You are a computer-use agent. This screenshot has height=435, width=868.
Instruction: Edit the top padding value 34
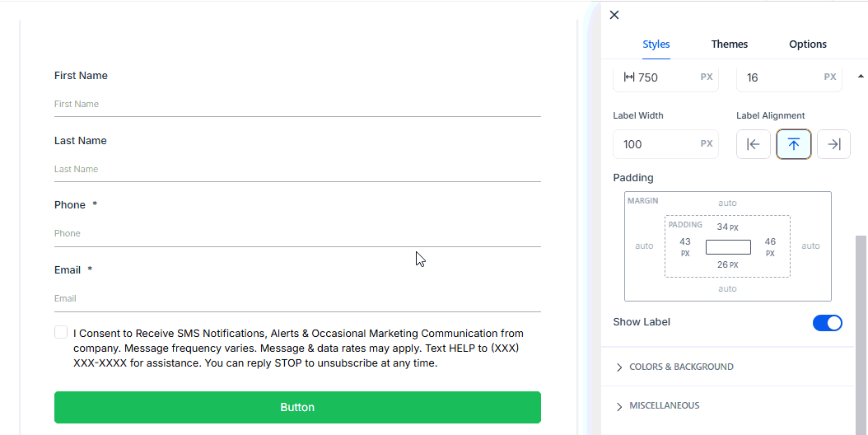(x=722, y=227)
